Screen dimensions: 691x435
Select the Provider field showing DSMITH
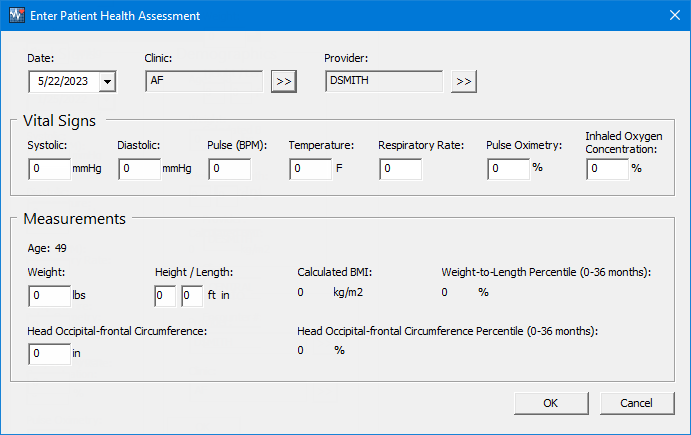[384, 81]
